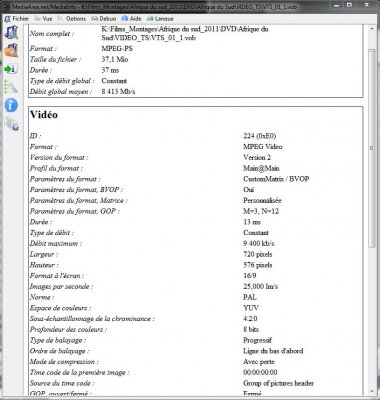Select the '16/9' aspect ratio value

point(250,276)
